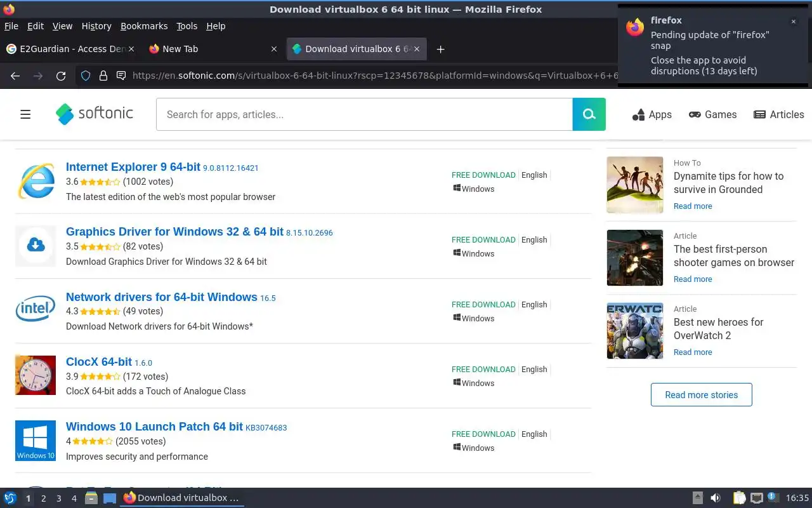
Task: Click FREE DOWNLOAD for ClocX 64-bit
Action: point(483,369)
